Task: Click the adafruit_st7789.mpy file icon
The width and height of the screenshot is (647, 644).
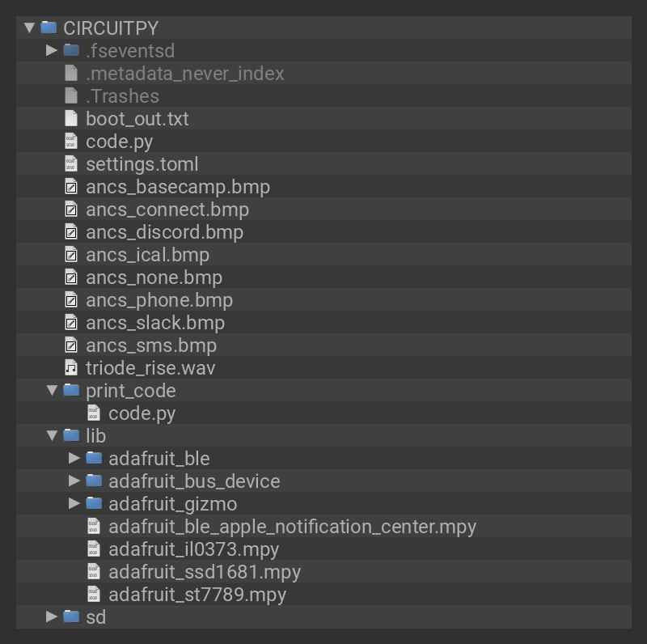Action: pos(94,595)
